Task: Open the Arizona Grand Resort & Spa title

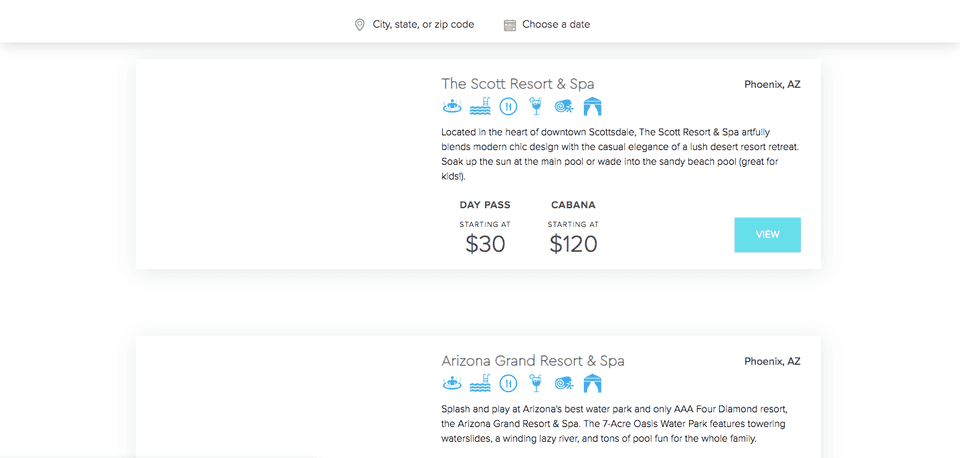Action: [533, 361]
